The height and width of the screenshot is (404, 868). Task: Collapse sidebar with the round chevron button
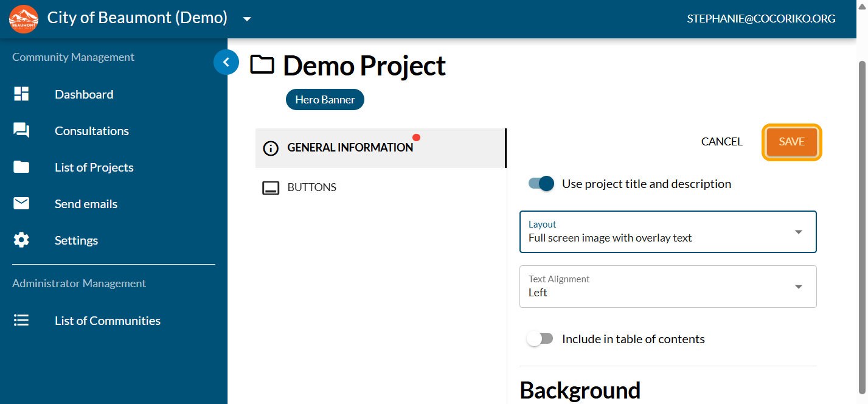pyautogui.click(x=226, y=62)
